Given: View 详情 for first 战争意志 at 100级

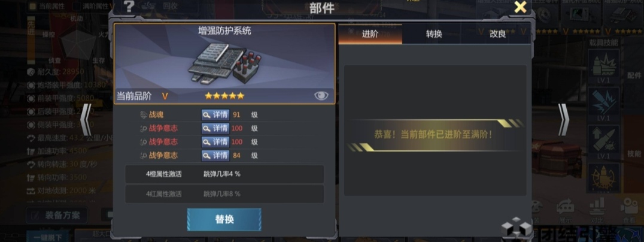Looking at the screenshot, I should (215, 128).
